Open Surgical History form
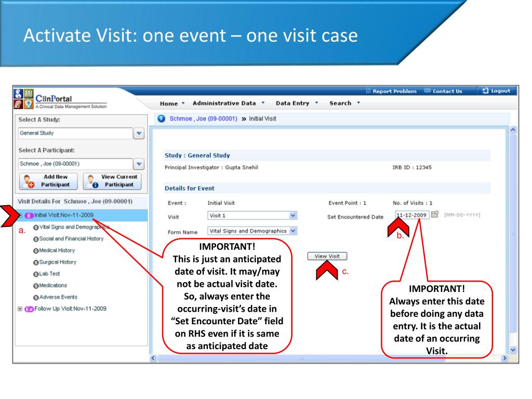 click(58, 262)
